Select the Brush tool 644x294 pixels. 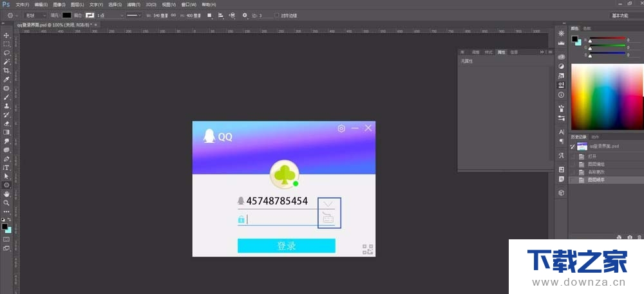point(6,97)
